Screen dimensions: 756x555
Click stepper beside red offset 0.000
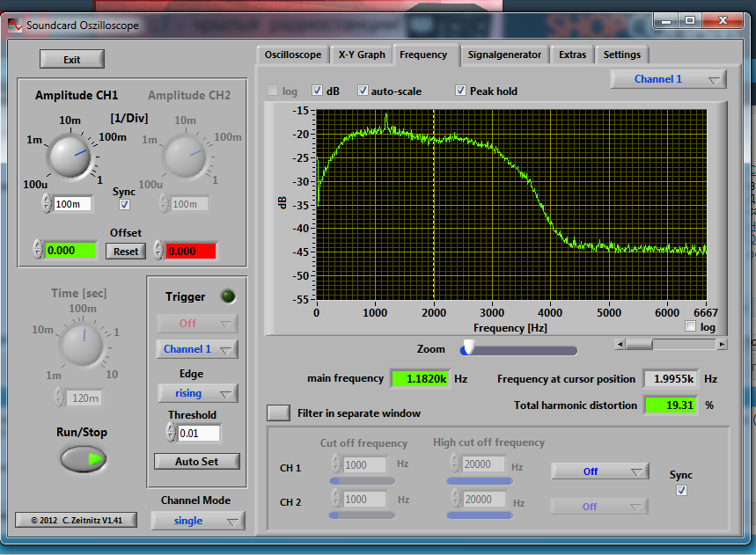158,250
